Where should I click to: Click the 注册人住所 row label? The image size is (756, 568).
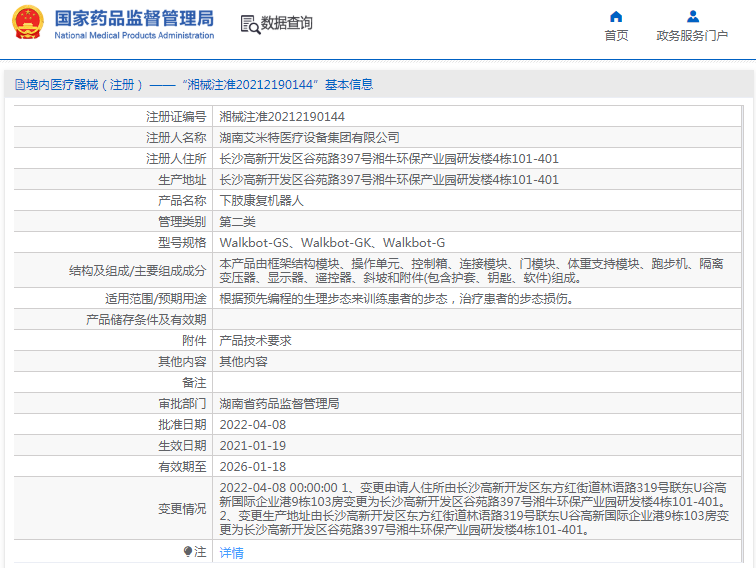(x=176, y=159)
